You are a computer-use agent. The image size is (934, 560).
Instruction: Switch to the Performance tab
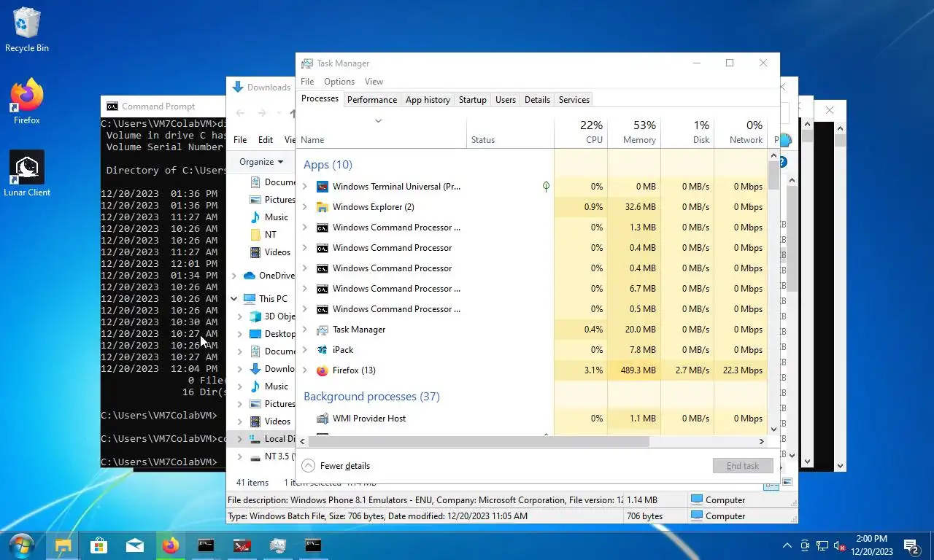pos(372,100)
